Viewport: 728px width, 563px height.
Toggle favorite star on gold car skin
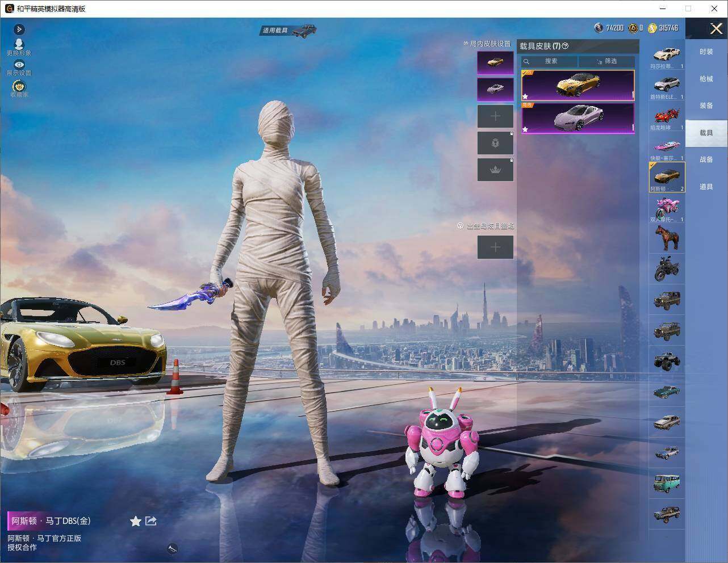525,96
